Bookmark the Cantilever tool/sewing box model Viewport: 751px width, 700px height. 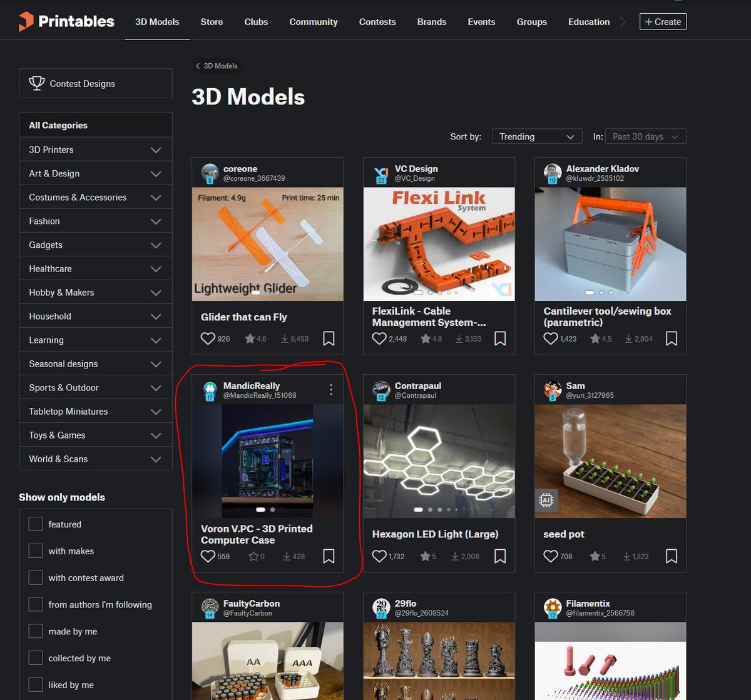672,338
